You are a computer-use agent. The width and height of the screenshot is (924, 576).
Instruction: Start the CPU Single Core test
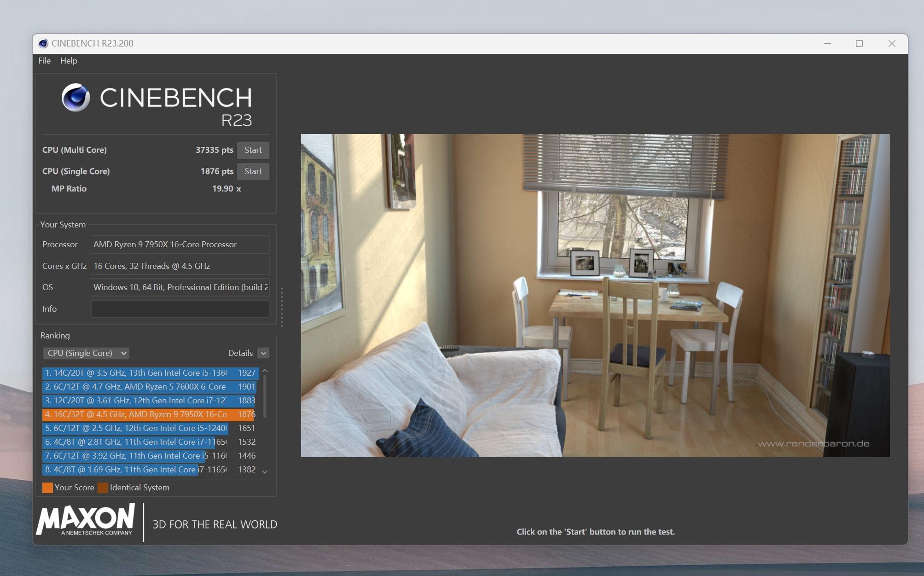click(253, 171)
